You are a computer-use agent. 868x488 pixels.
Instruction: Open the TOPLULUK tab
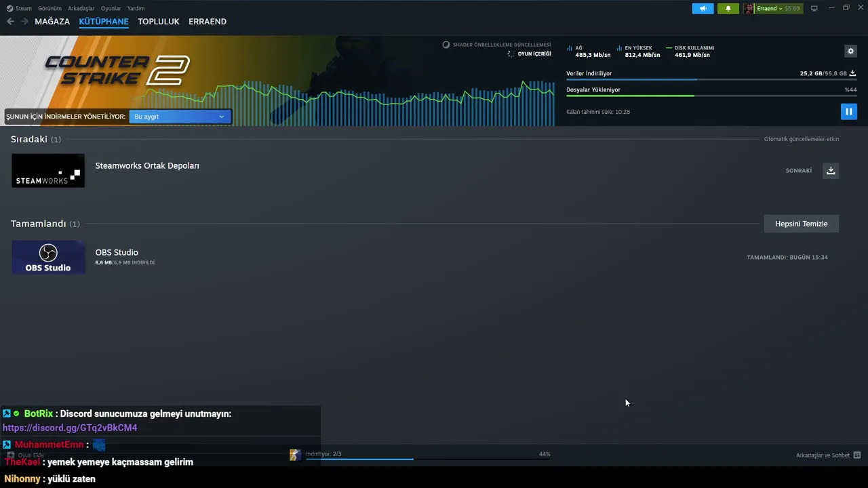159,22
